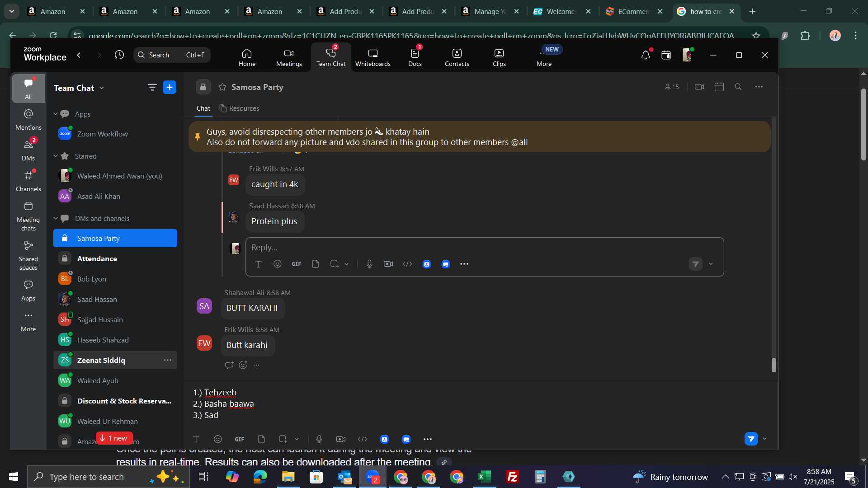Expand screenshot options in main composer
The width and height of the screenshot is (868, 488).
tap(297, 439)
